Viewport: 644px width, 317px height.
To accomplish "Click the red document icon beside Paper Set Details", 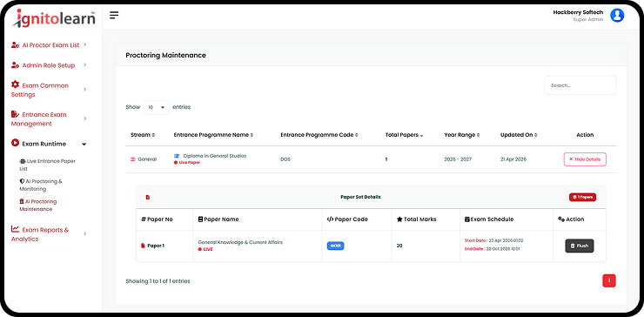I will [x=148, y=198].
